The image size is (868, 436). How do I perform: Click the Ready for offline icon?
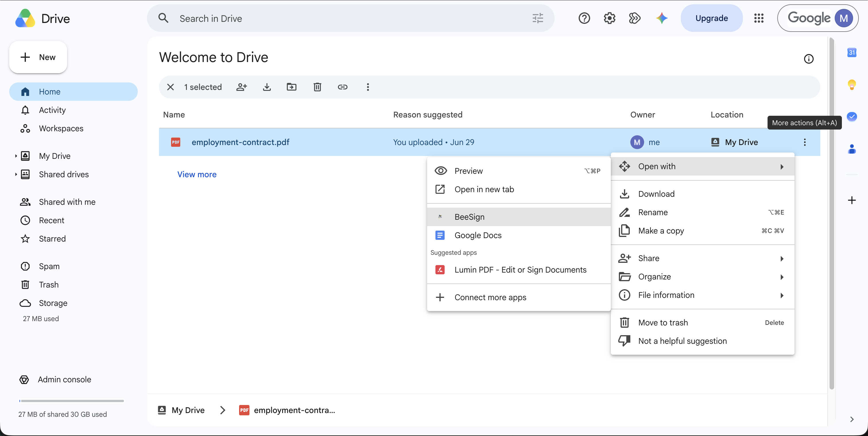[x=634, y=18]
